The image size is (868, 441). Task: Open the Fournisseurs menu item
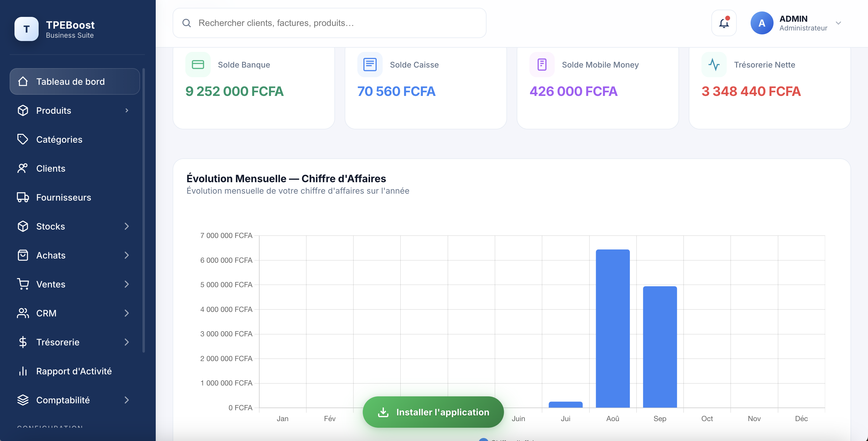point(75,197)
